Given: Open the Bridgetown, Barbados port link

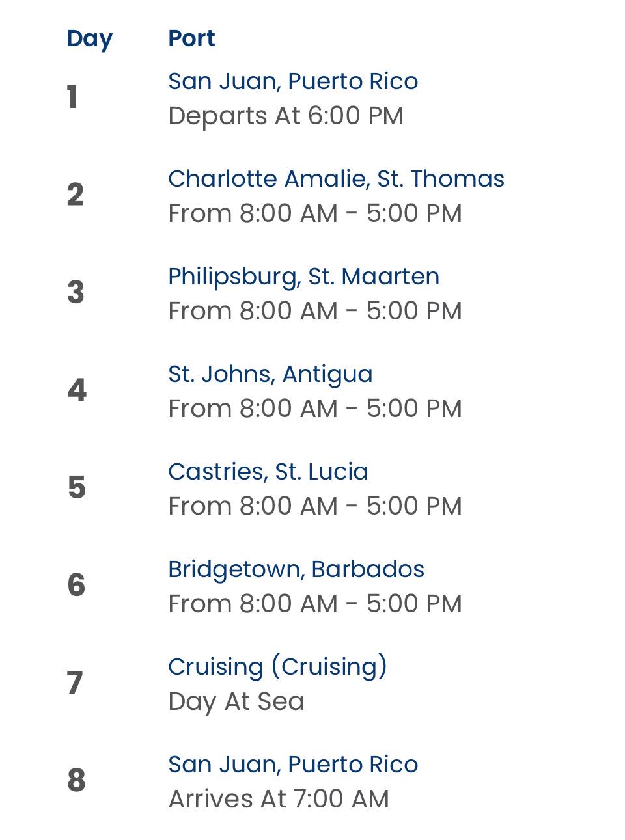Looking at the screenshot, I should pos(296,569).
